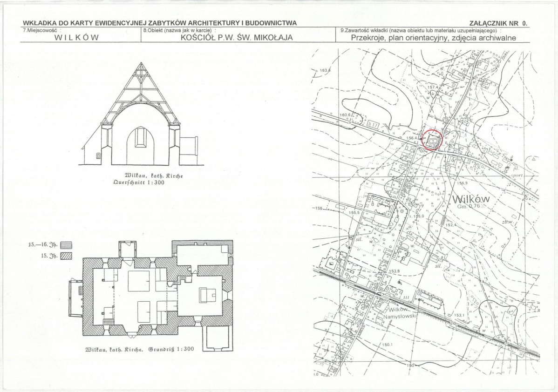Click the KOŚCIÓŁ P.W. ŚW. MIKOŁAJA object field
558x392 pixels.
237,38
